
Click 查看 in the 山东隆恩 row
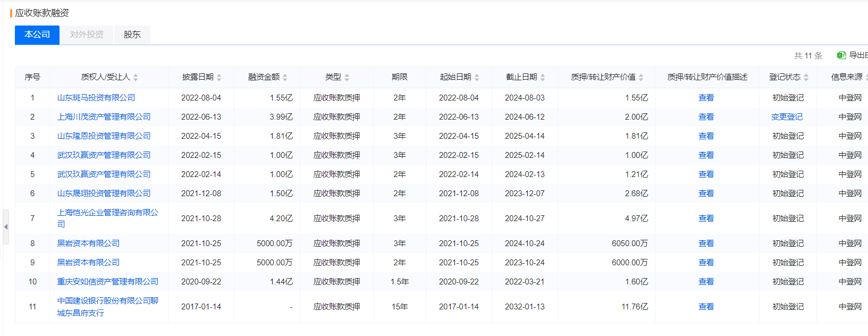[706, 136]
